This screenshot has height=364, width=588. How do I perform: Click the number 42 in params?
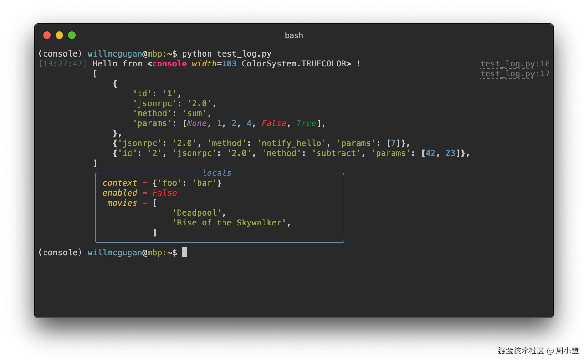coord(430,153)
